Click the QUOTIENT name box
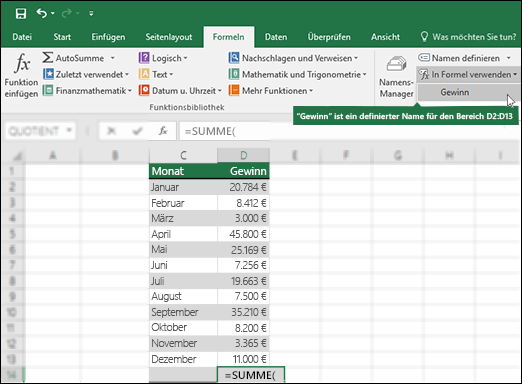 click(x=40, y=131)
